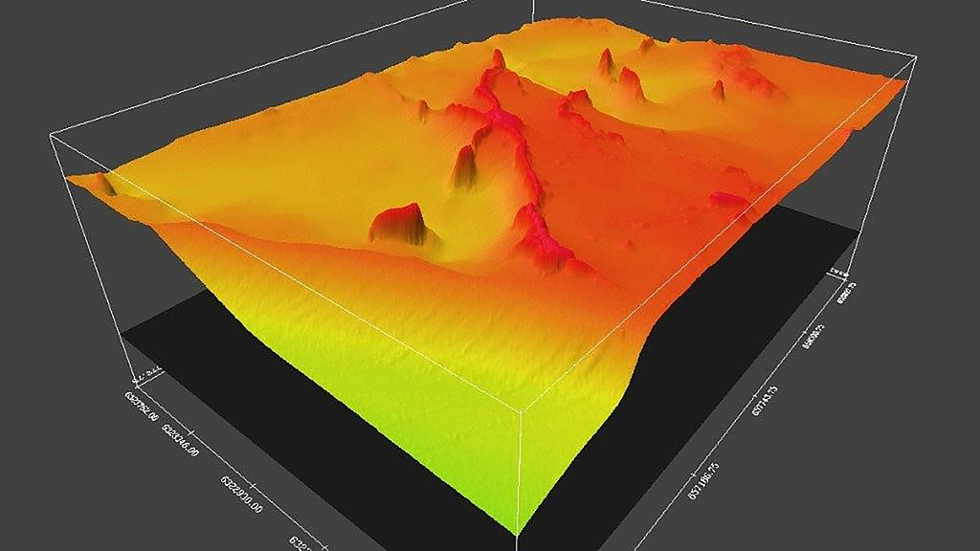980x551 pixels.
Task: Click the axis label 6323752.00
Action: [x=143, y=405]
